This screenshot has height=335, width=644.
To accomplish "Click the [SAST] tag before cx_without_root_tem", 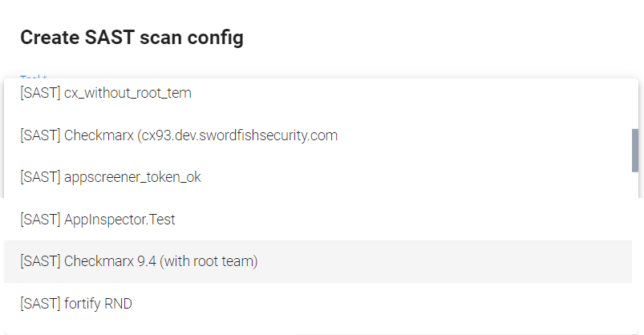I will click(39, 94).
